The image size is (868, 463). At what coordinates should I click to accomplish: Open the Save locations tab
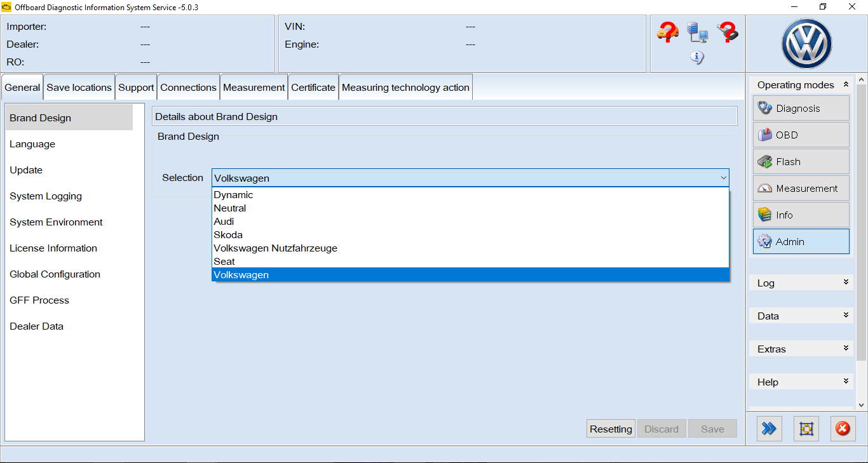[x=79, y=88]
